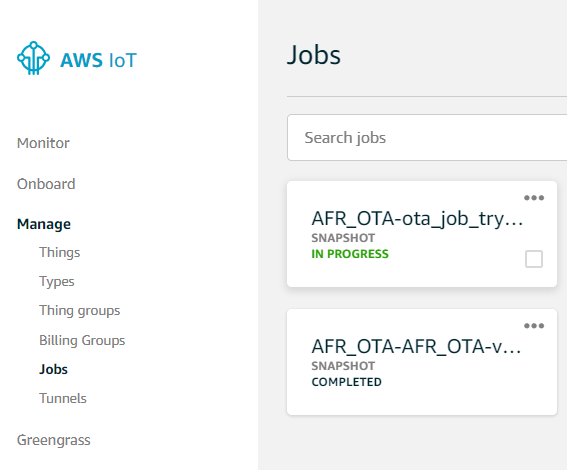Expand the Monitor section in sidebar
This screenshot has height=470, width=567.
pos(43,143)
